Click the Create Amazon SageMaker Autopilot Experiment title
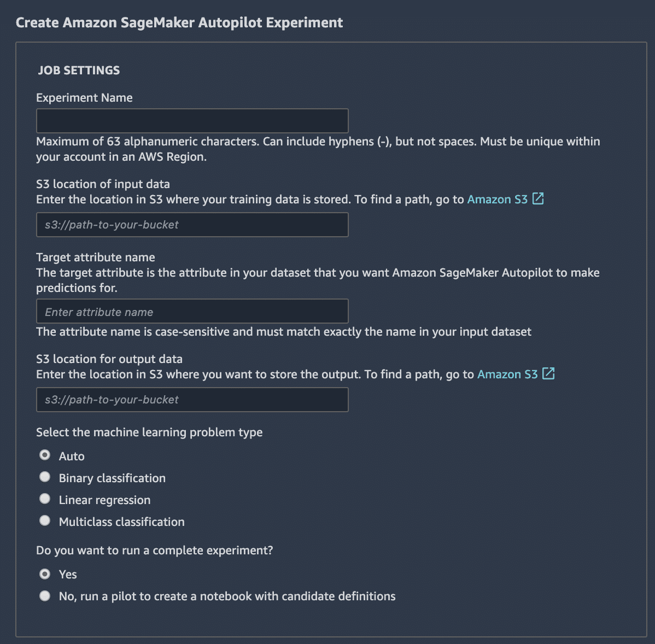This screenshot has width=655, height=644. pos(179,23)
